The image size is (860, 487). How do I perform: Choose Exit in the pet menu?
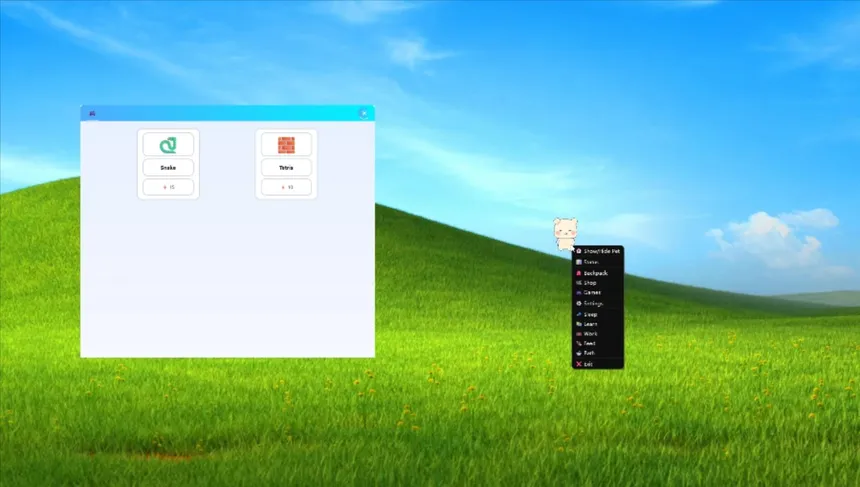598,364
